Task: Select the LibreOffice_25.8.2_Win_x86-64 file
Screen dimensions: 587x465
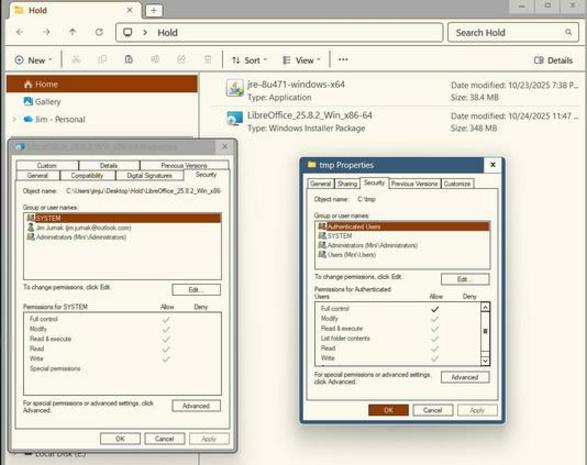Action: click(x=402, y=121)
